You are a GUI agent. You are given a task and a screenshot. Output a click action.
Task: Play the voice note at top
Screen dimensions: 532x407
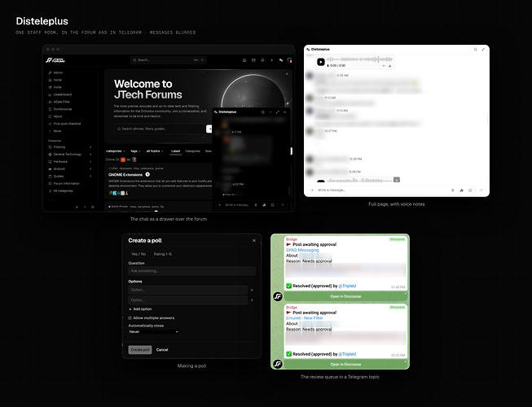(x=321, y=62)
